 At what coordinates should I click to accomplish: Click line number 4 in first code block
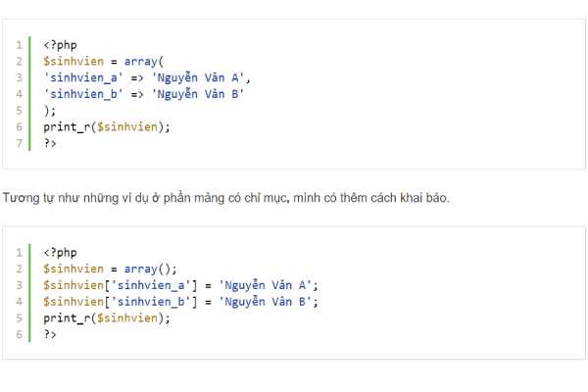pos(19,94)
